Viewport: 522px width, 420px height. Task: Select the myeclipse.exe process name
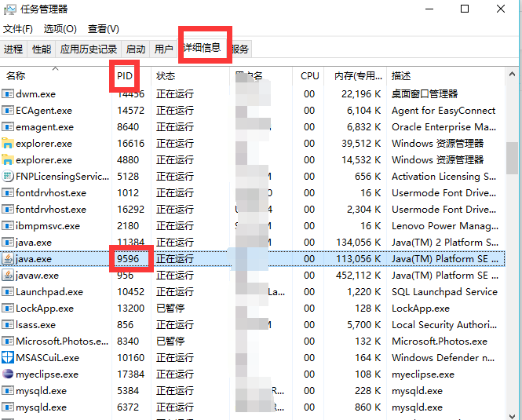click(x=47, y=374)
